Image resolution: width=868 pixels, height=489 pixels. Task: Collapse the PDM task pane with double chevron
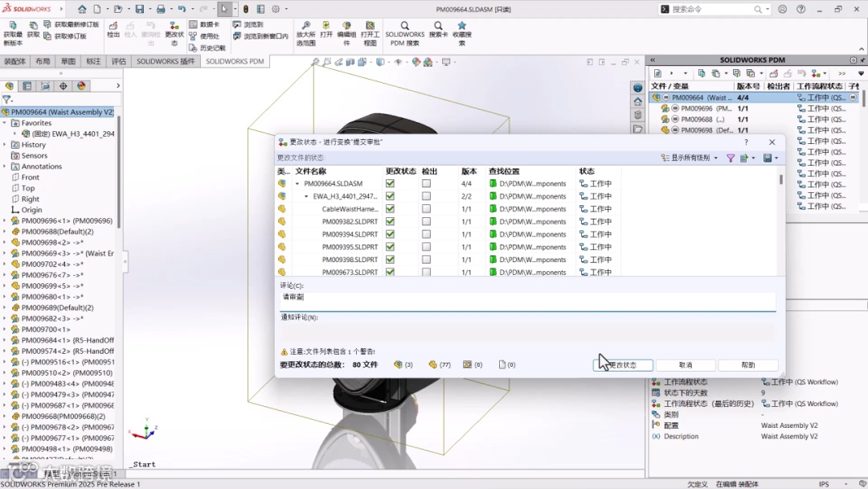click(653, 60)
